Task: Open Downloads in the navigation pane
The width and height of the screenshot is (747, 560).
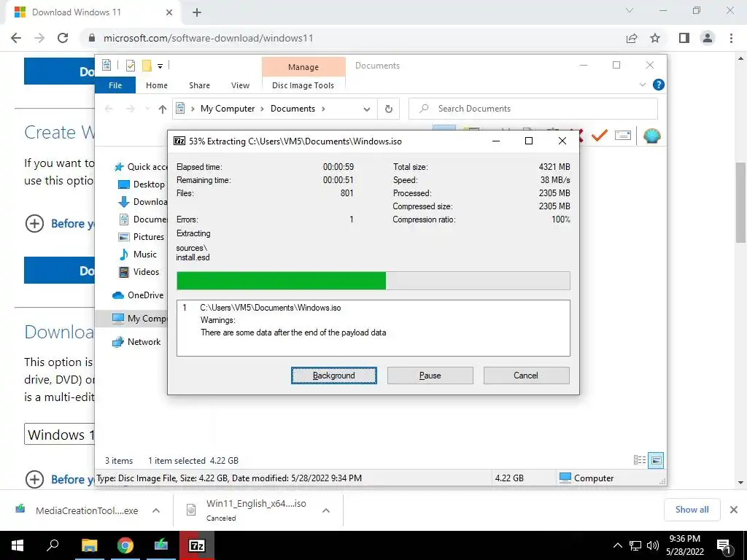Action: pyautogui.click(x=142, y=202)
